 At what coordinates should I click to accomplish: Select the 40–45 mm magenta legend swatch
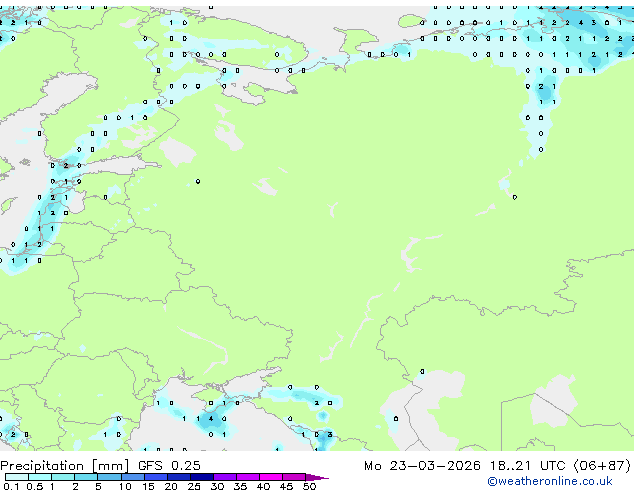(x=271, y=477)
